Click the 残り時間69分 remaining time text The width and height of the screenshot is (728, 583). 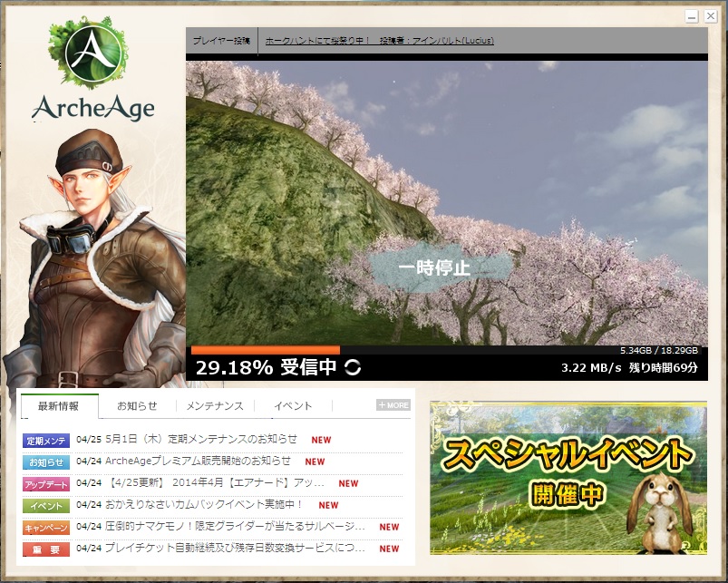(663, 368)
